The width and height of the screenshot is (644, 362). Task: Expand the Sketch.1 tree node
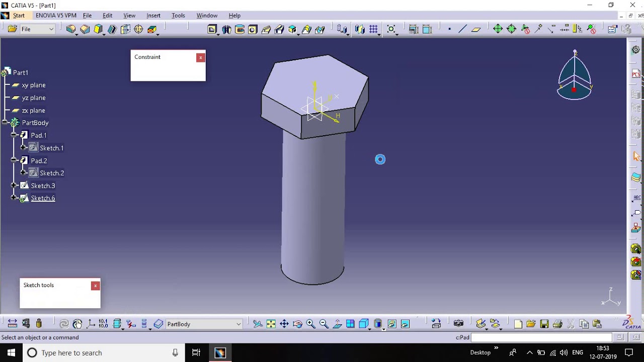pyautogui.click(x=23, y=148)
